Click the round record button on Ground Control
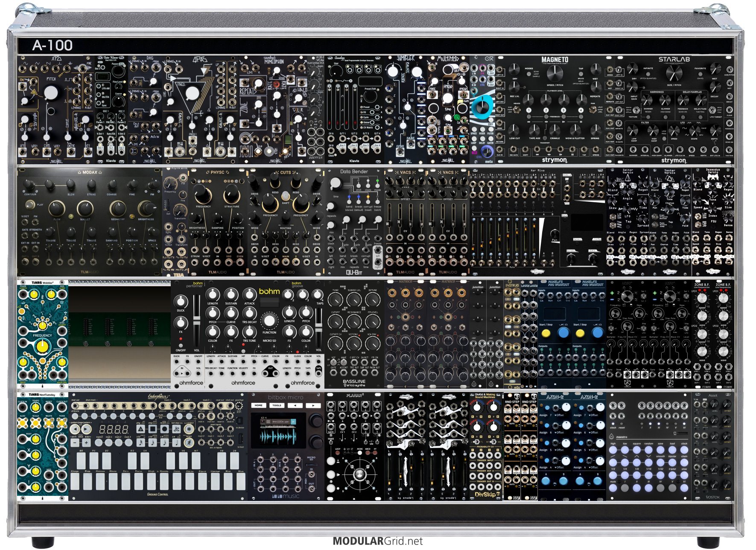 coord(164,429)
